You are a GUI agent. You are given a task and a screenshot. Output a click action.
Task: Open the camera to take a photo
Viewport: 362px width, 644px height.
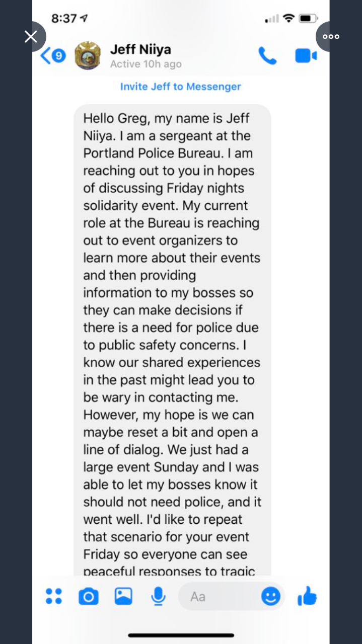[x=89, y=596]
